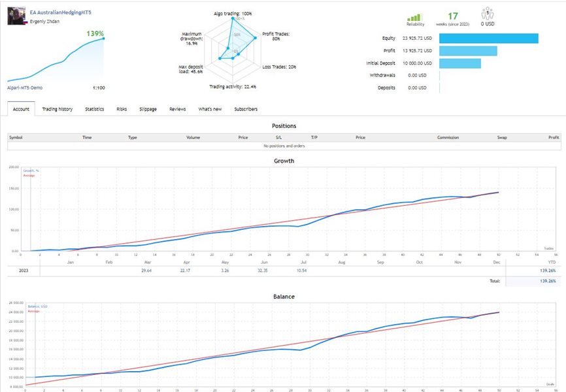Open the Risks tab
The height and width of the screenshot is (392, 566).
[122, 109]
